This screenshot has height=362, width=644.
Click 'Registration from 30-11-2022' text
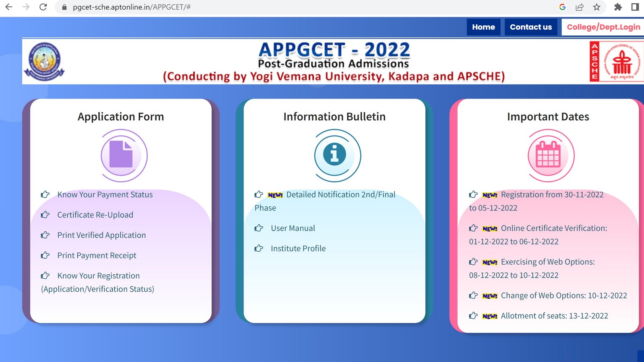point(552,195)
